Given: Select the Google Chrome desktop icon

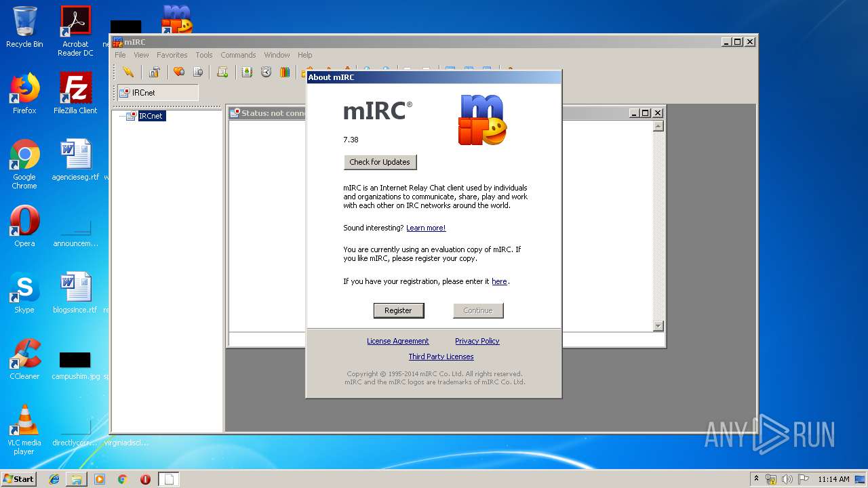Looking at the screenshot, I should pos(24,164).
